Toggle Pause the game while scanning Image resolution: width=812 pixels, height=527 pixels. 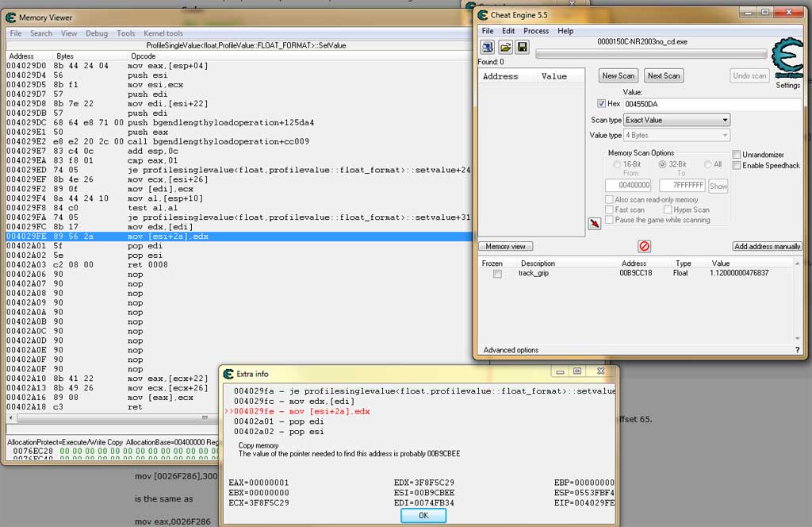(x=610, y=220)
